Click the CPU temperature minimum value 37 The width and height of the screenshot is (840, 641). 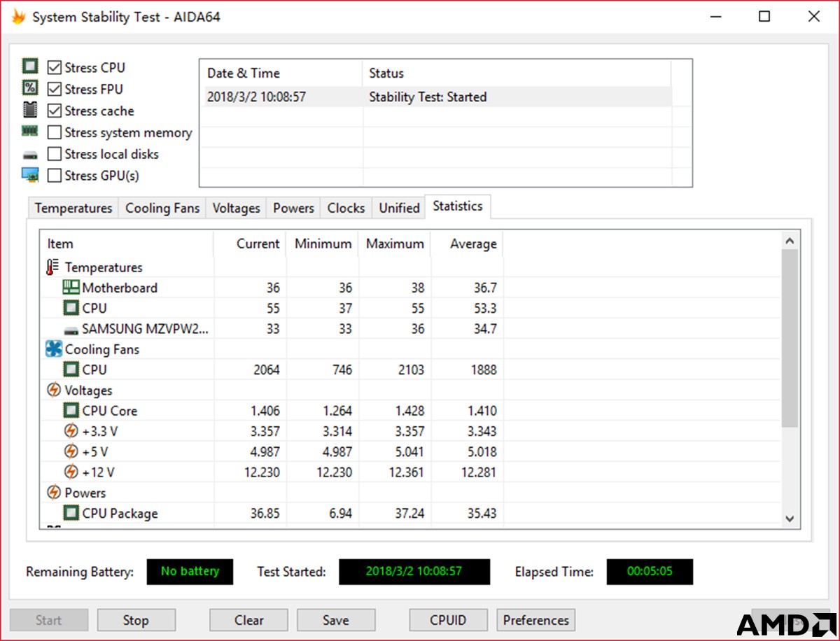(x=344, y=309)
